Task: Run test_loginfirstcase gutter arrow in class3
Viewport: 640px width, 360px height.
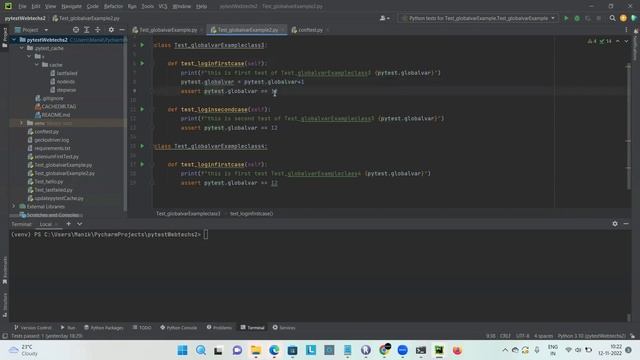Action: [142, 63]
